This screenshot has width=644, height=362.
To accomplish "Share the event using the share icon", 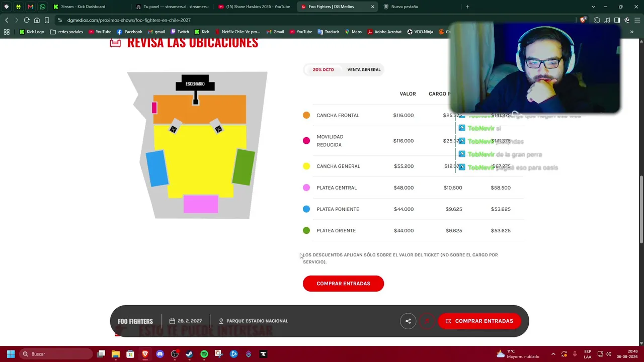I will 408,321.
